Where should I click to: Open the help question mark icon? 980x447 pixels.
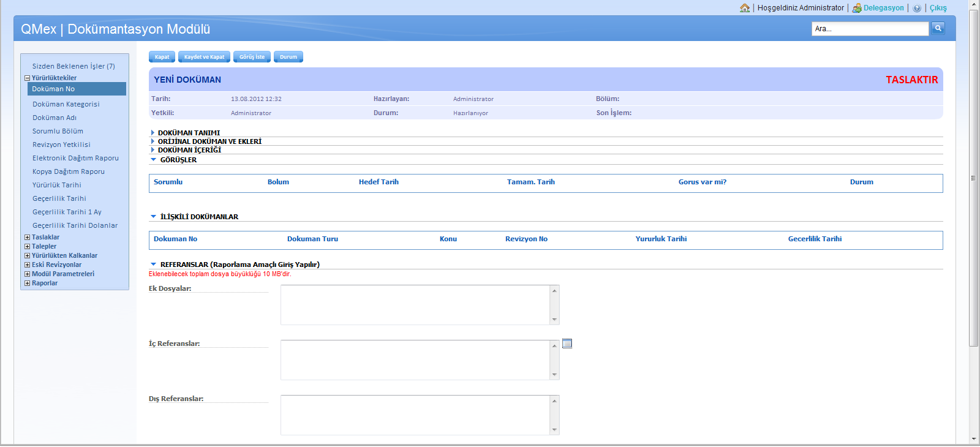(917, 8)
